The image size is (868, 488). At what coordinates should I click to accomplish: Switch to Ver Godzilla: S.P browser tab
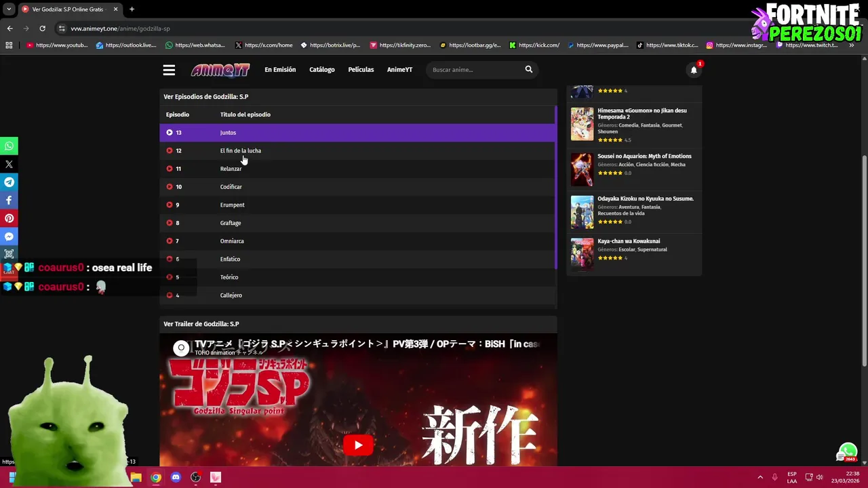click(69, 9)
